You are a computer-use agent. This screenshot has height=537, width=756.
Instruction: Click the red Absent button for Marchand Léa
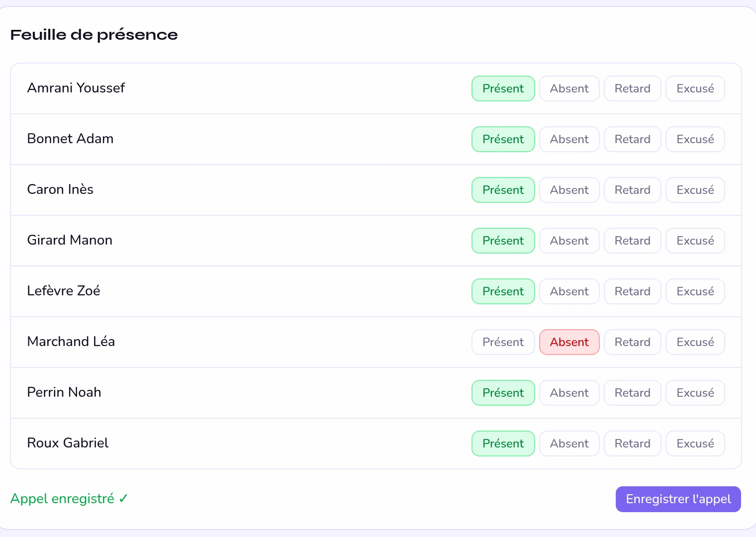coord(569,342)
